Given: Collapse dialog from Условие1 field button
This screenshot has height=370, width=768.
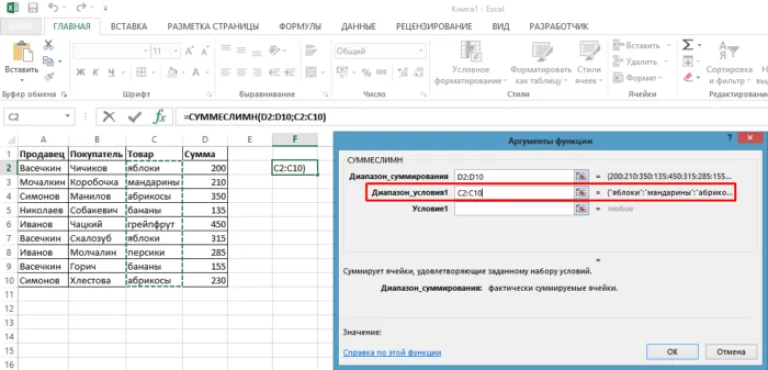Looking at the screenshot, I should 581,208.
